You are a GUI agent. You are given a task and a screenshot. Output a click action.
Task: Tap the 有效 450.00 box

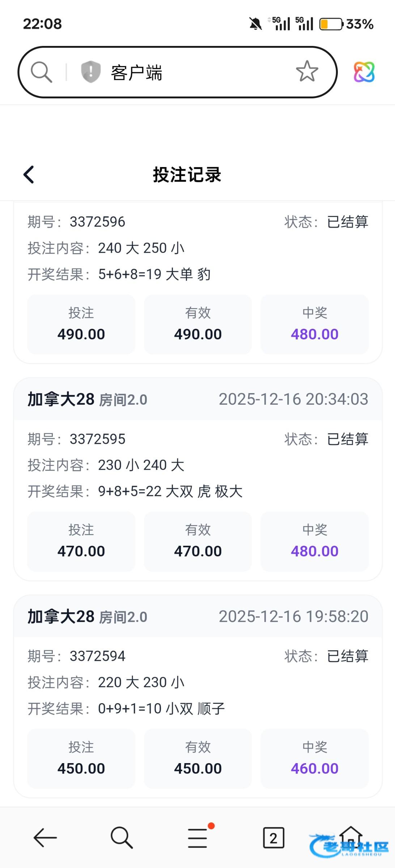[x=197, y=758]
